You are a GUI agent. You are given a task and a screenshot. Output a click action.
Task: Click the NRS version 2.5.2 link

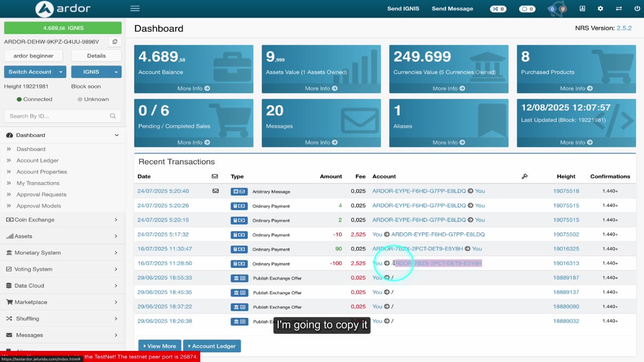click(624, 28)
